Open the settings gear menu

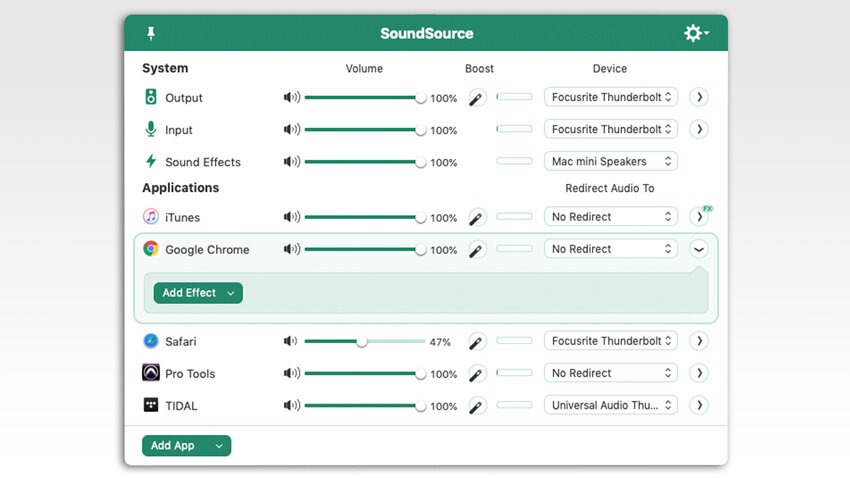pyautogui.click(x=696, y=34)
